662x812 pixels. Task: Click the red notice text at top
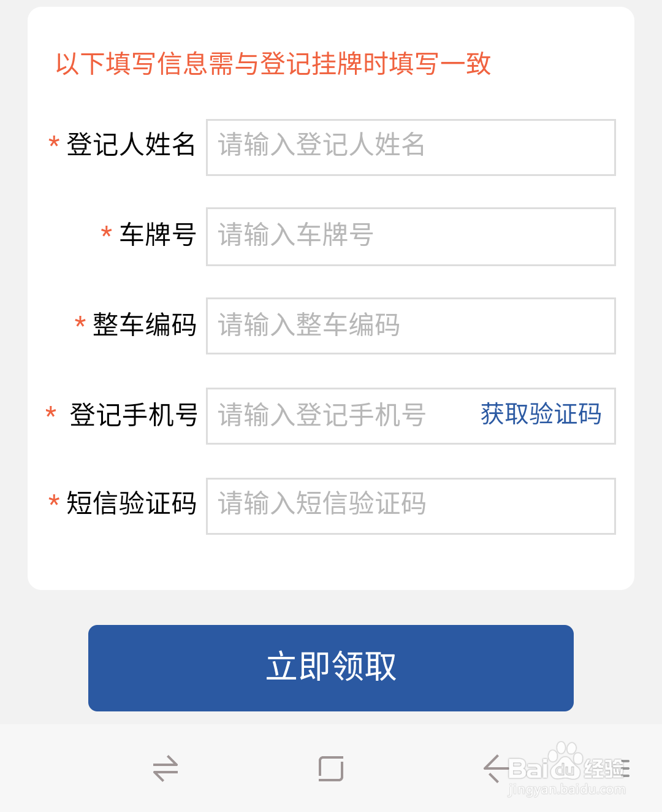pyautogui.click(x=273, y=64)
